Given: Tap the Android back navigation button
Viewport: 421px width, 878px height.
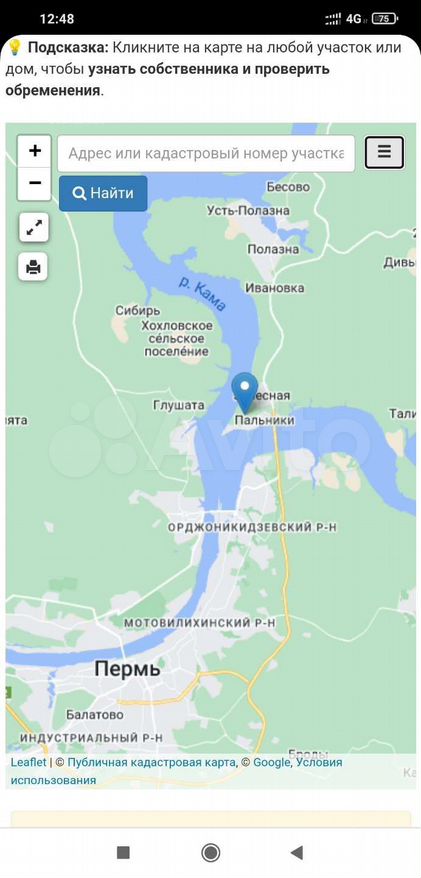Looking at the screenshot, I should 297,853.
